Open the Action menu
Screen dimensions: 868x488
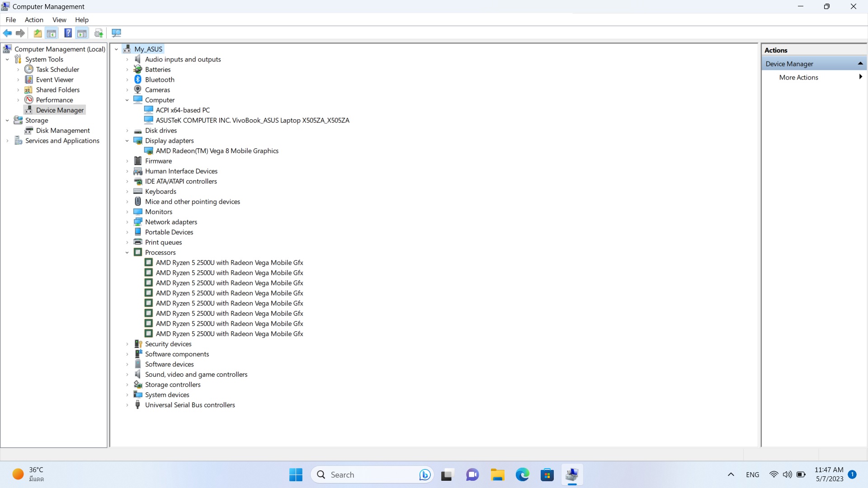point(34,19)
